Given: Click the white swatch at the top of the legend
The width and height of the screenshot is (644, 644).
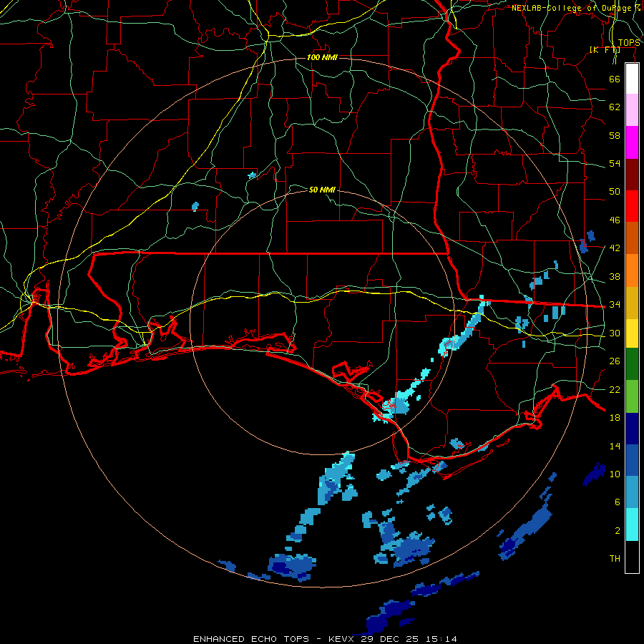Looking at the screenshot, I should pos(632,79).
